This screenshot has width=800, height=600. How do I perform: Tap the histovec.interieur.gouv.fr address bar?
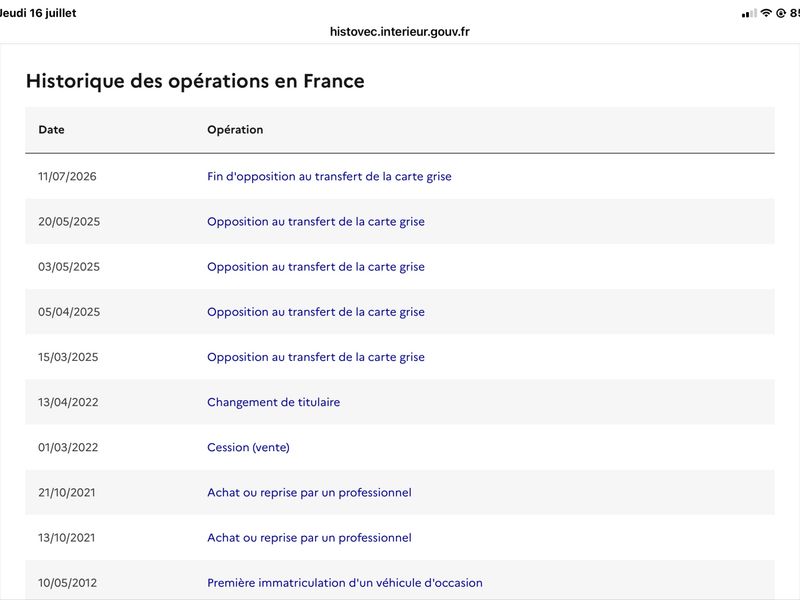(399, 32)
